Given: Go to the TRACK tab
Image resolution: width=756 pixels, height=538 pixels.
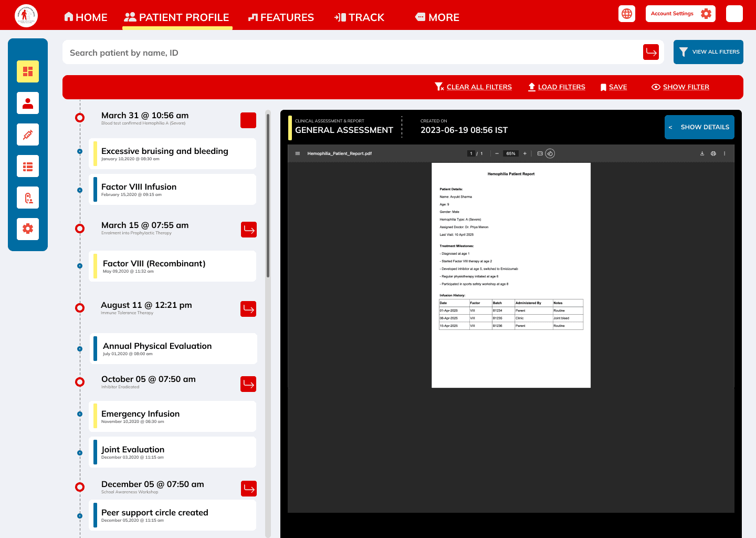Looking at the screenshot, I should (x=359, y=17).
